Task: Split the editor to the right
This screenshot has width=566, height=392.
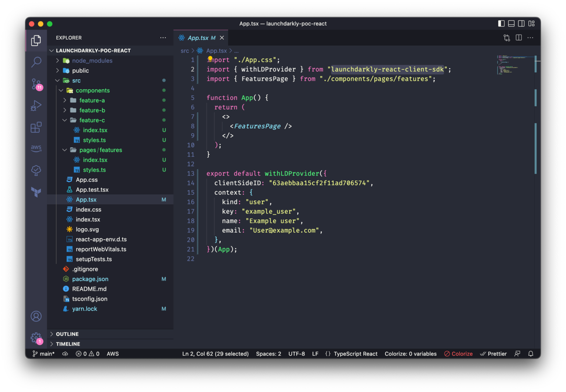Action: pos(518,38)
